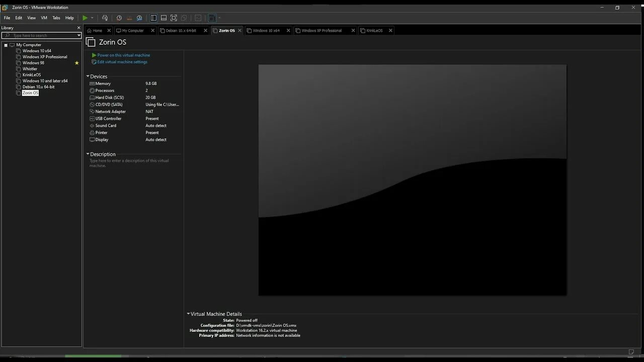Viewport: 644px width, 362px height.
Task: Click the Hard Disk (SCSI) device row
Action: 134,98
